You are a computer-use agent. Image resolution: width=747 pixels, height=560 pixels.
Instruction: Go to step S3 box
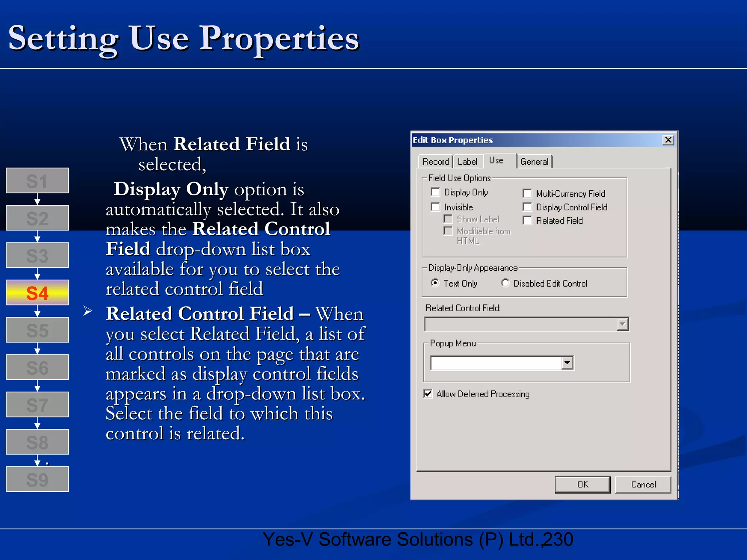coord(37,255)
